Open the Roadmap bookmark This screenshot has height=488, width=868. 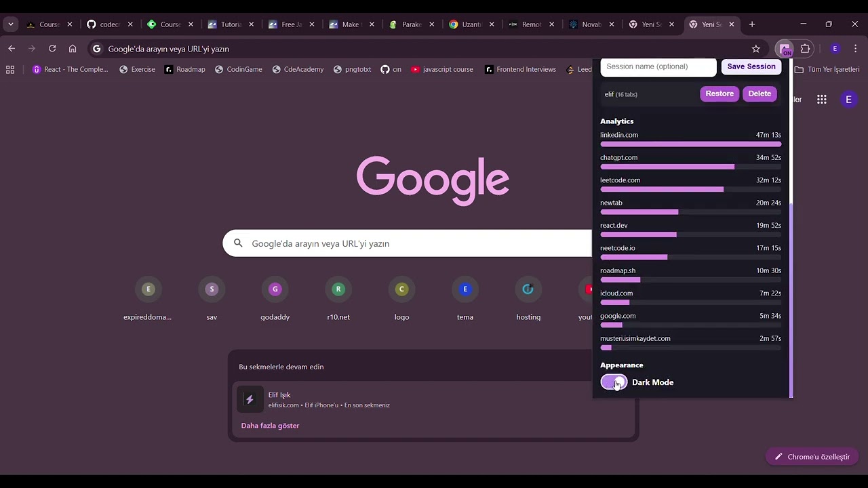(184, 69)
